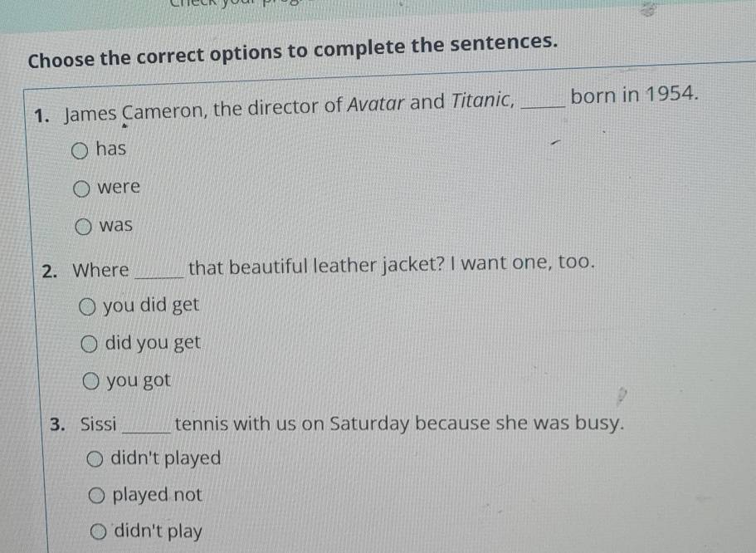Select the "has" radio button
The height and width of the screenshot is (553, 756).
tap(80, 150)
